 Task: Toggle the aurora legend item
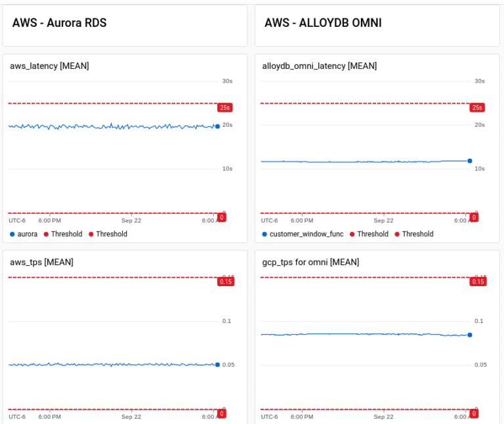click(x=24, y=234)
